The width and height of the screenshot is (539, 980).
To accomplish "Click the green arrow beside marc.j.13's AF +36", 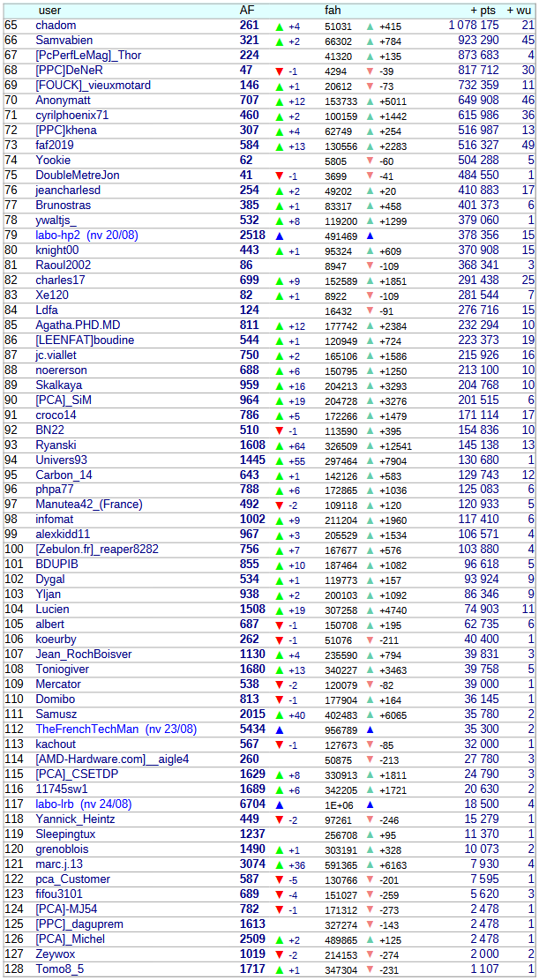I will [280, 864].
